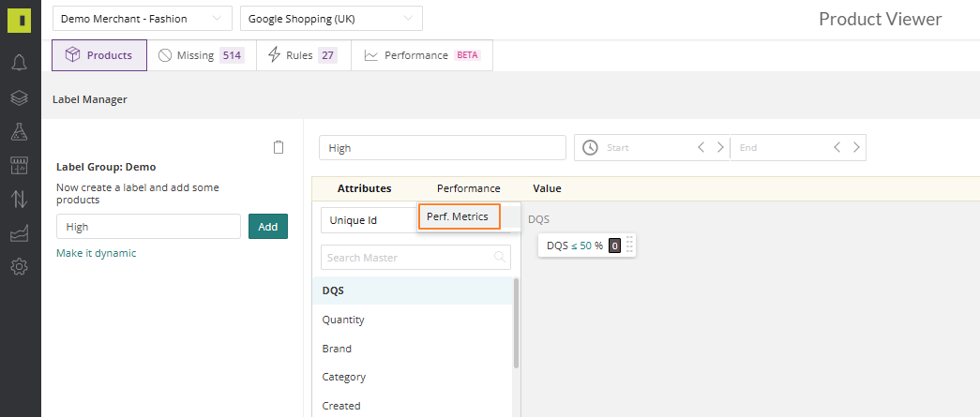Open the lab flask sidebar icon
Image resolution: width=980 pixels, height=417 pixels.
(20, 131)
